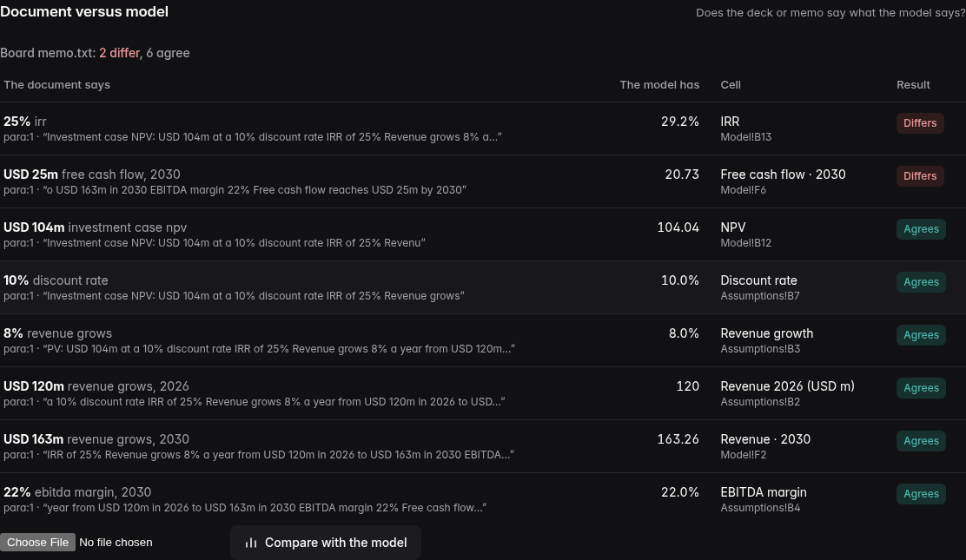Image resolution: width=966 pixels, height=560 pixels.
Task: Click 'The model has' column header
Action: (659, 85)
